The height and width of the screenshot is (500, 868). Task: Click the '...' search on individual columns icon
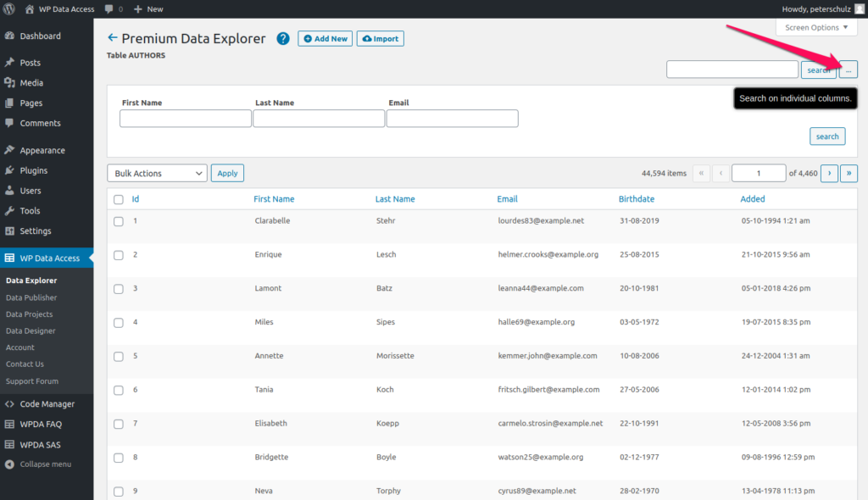(849, 69)
